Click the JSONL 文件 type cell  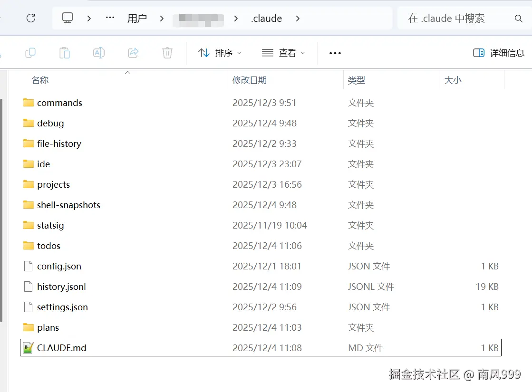371,287
